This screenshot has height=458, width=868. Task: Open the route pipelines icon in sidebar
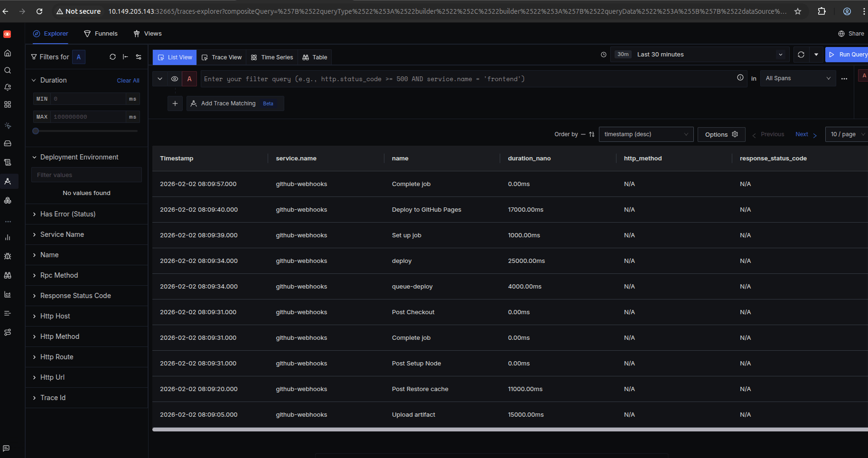pos(8,332)
